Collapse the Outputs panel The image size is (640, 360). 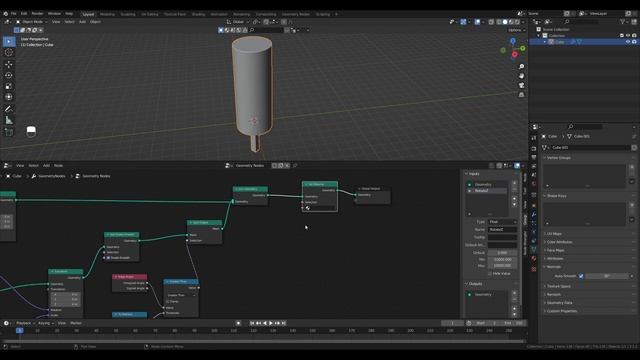tap(474, 284)
